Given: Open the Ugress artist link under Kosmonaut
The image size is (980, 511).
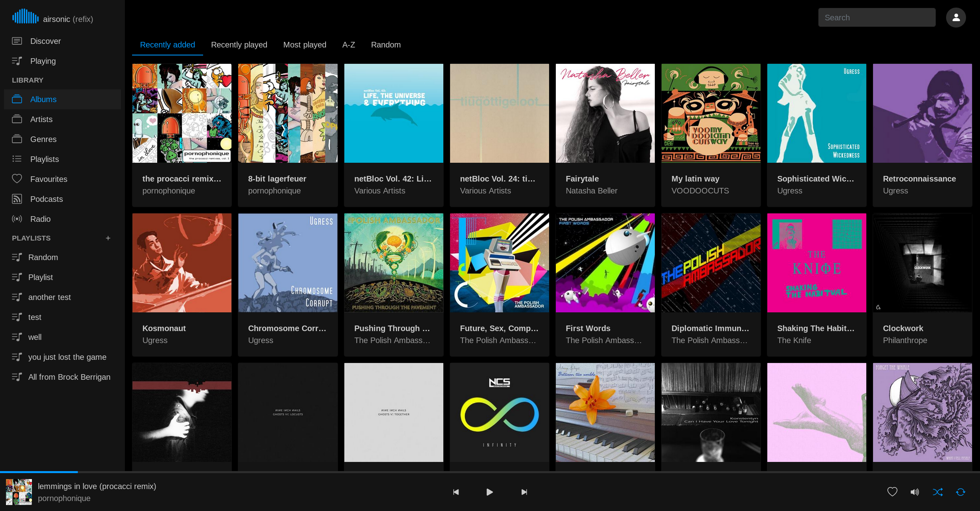Looking at the screenshot, I should tap(155, 340).
